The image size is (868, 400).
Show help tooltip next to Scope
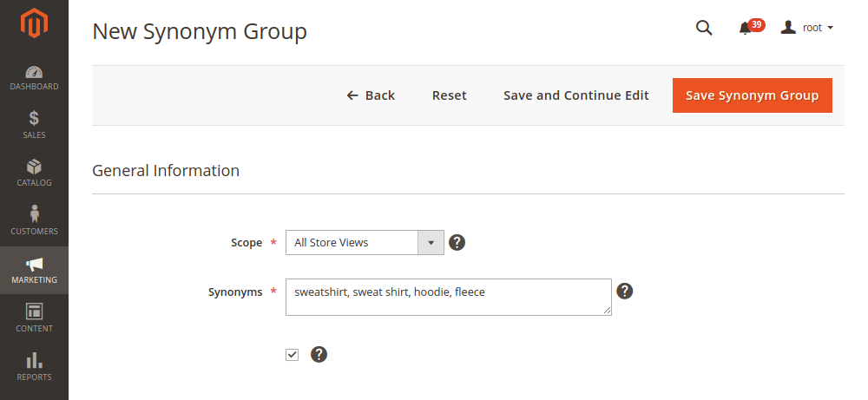457,242
